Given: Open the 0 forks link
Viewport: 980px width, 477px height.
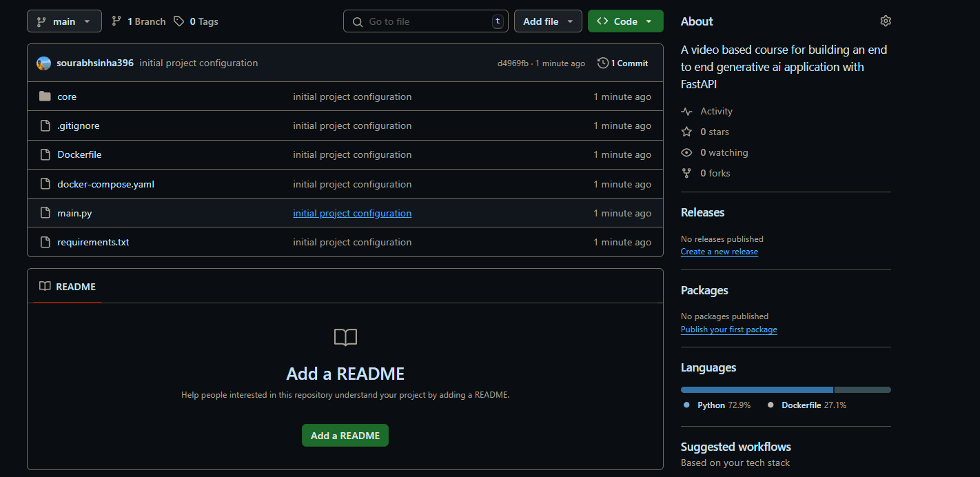Looking at the screenshot, I should (715, 173).
